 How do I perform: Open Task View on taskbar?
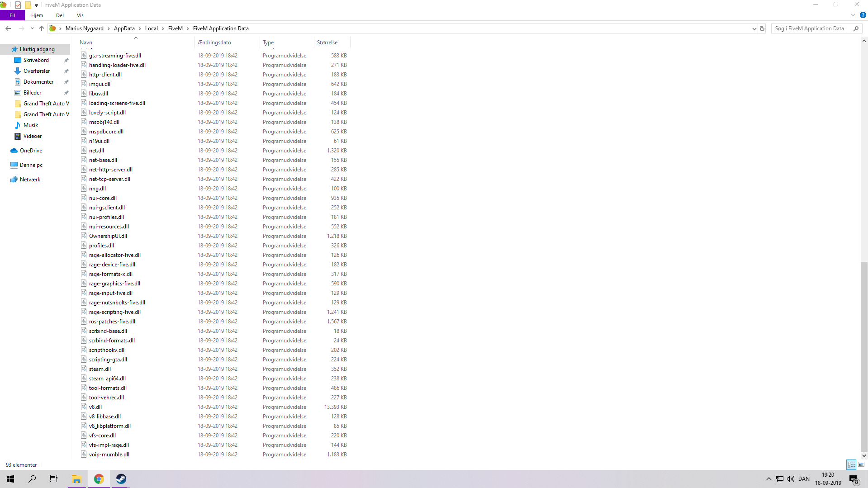click(54, 479)
